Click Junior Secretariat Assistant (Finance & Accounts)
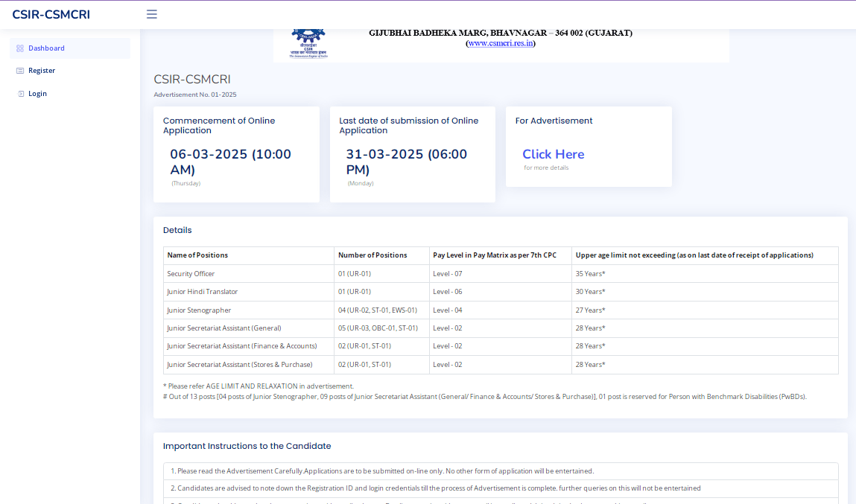The width and height of the screenshot is (856, 504). coord(242,346)
